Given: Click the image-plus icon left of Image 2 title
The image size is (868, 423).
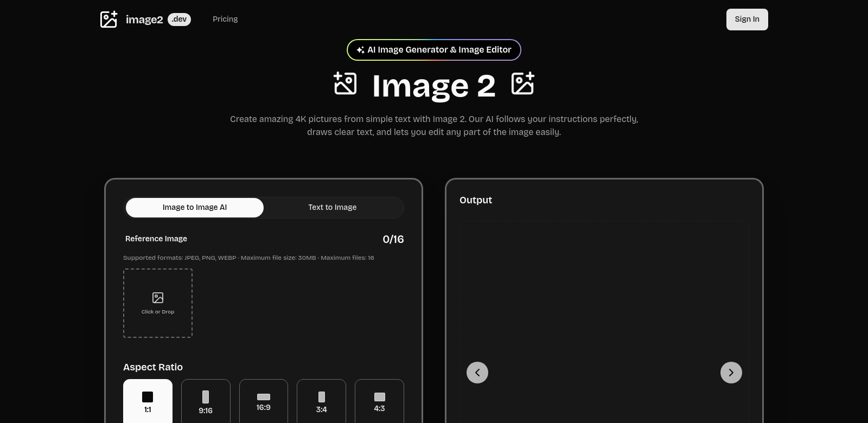Looking at the screenshot, I should [345, 84].
